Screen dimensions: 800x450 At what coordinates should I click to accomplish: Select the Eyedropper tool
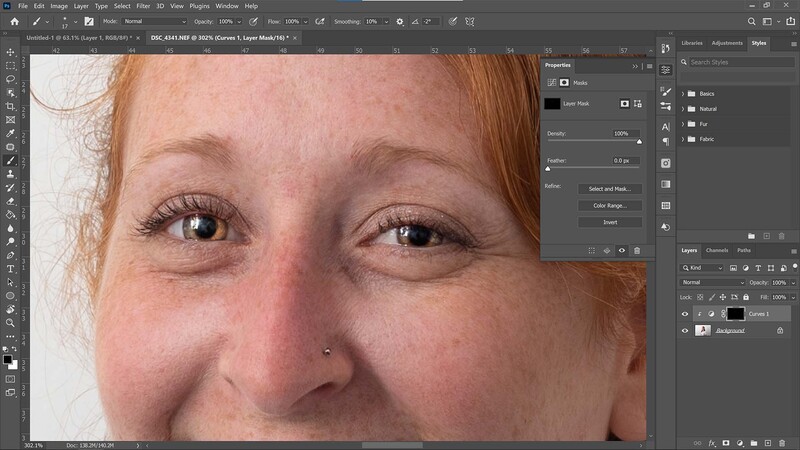10,133
